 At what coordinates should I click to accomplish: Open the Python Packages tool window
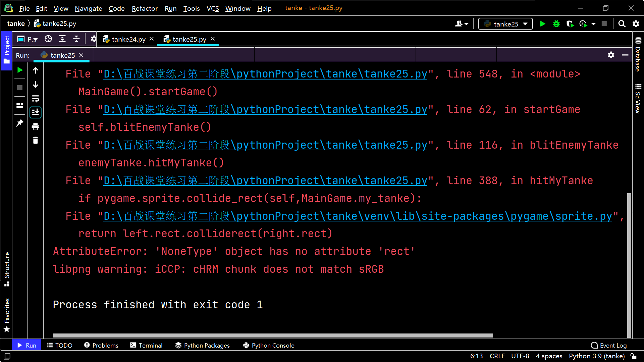tap(203, 345)
